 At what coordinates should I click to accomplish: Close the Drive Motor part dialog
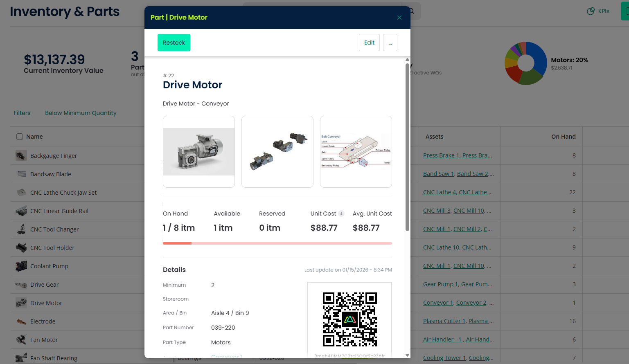coord(399,18)
